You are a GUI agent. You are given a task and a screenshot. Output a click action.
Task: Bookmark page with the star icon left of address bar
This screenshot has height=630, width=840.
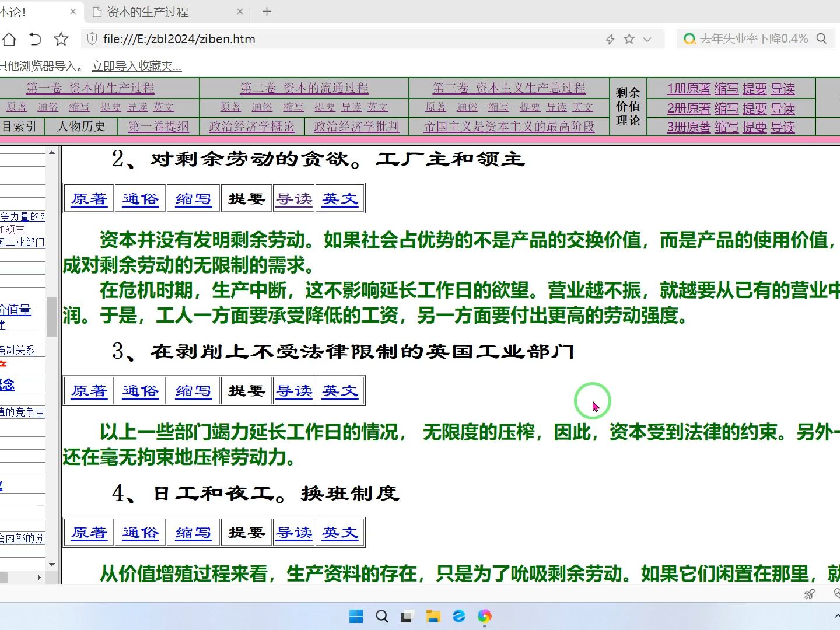(61, 39)
